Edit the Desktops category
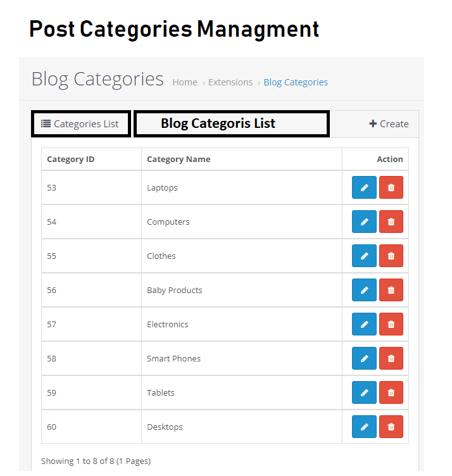452x476 pixels. pyautogui.click(x=364, y=427)
